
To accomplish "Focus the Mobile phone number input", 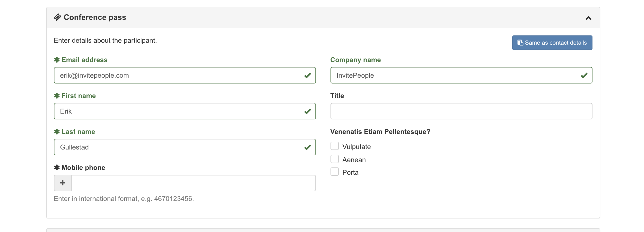I will coord(193,183).
